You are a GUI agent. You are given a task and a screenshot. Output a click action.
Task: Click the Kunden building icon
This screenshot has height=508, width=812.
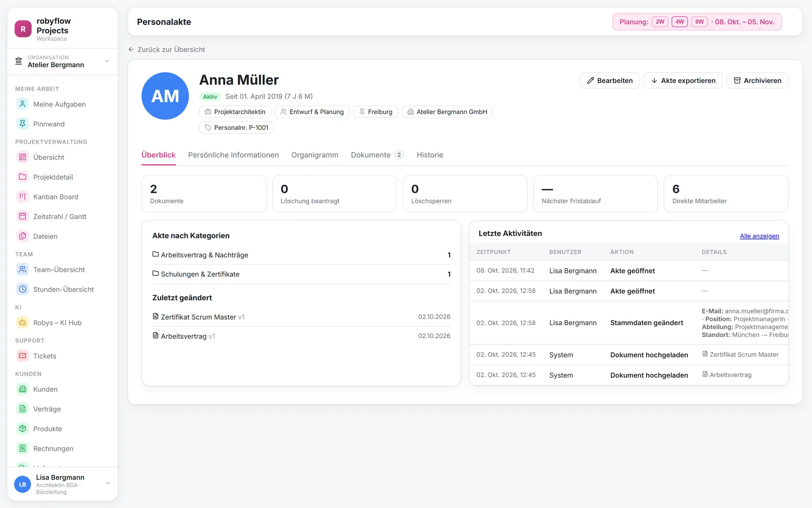tap(23, 389)
